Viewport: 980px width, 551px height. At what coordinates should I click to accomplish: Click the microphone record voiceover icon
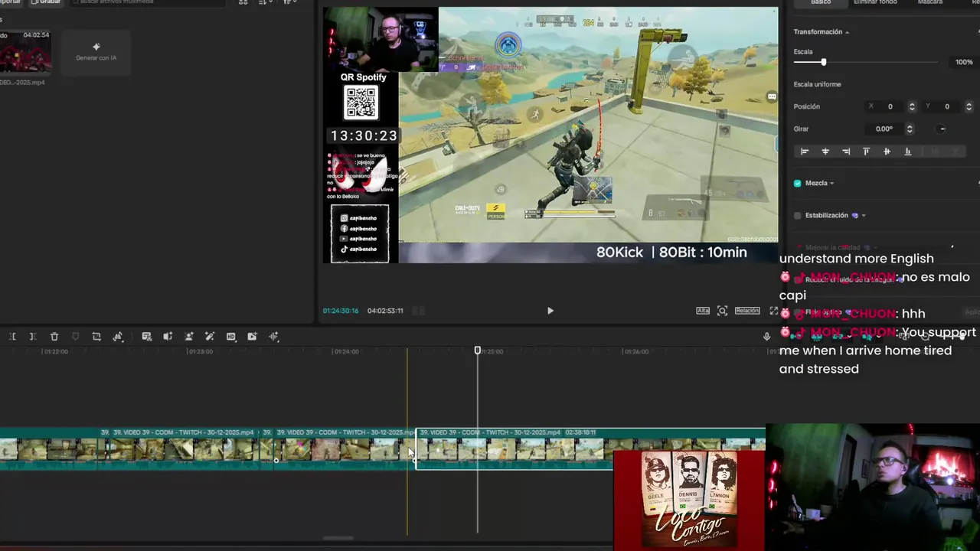pos(766,337)
